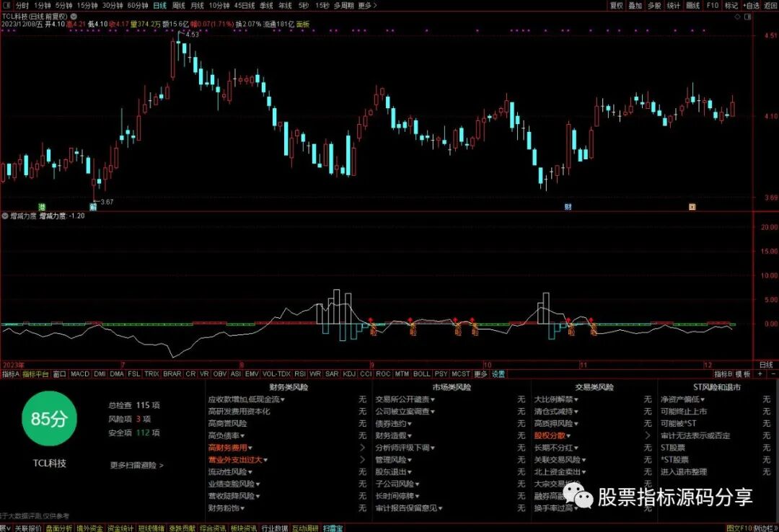Image resolution: width=779 pixels, height=532 pixels.
Task: Click the 港 marker icon below the candlesticks
Action: pyautogui.click(x=43, y=206)
